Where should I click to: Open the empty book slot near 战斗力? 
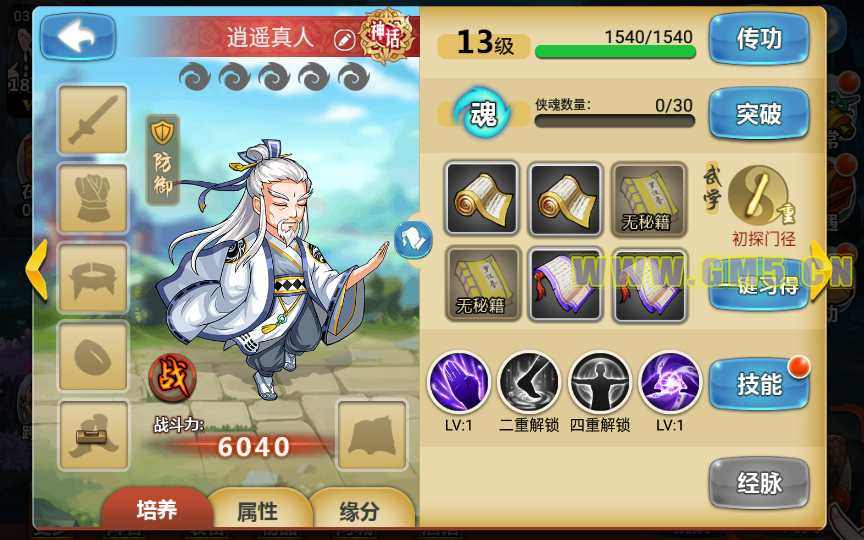(372, 435)
